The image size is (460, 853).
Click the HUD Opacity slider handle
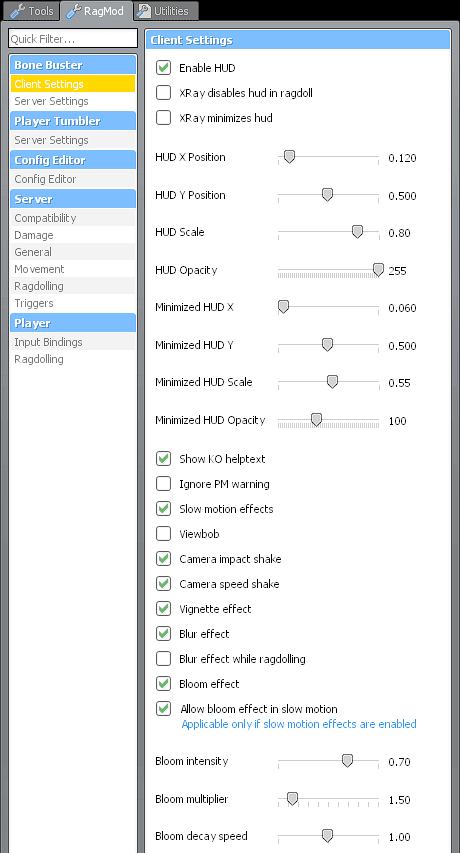tap(378, 270)
